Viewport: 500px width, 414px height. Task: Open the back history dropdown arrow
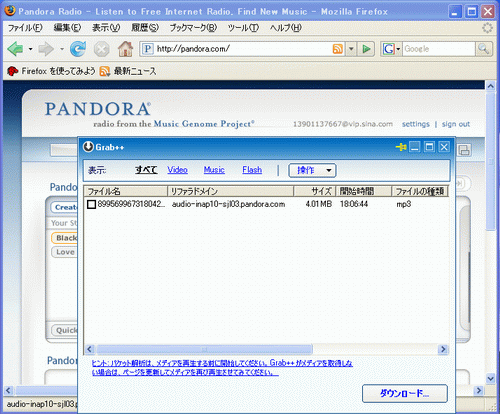click(x=30, y=49)
